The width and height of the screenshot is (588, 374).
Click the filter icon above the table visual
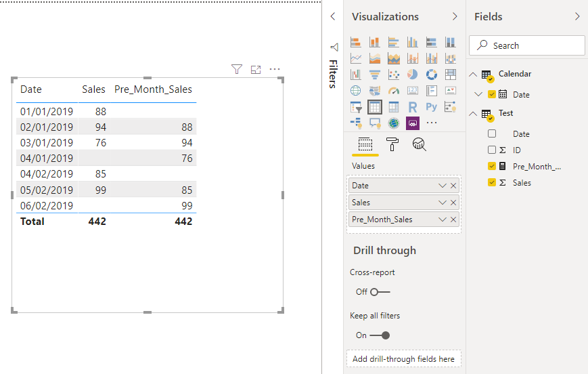(x=237, y=69)
